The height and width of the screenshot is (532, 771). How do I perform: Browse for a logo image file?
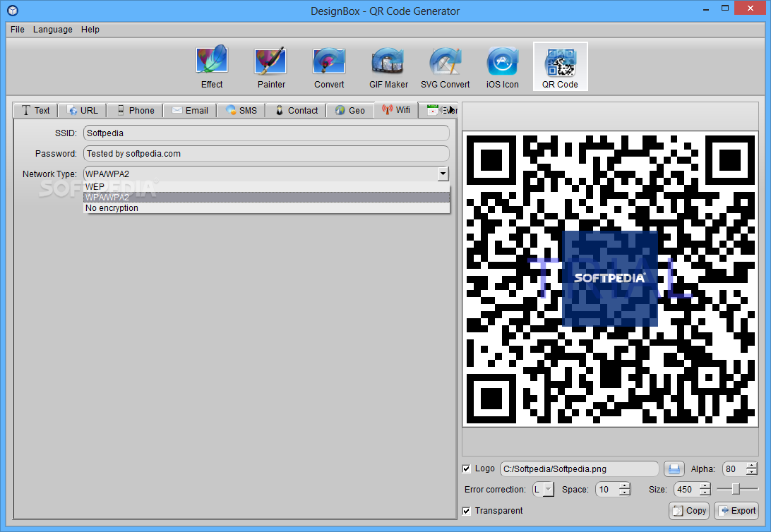[674, 469]
